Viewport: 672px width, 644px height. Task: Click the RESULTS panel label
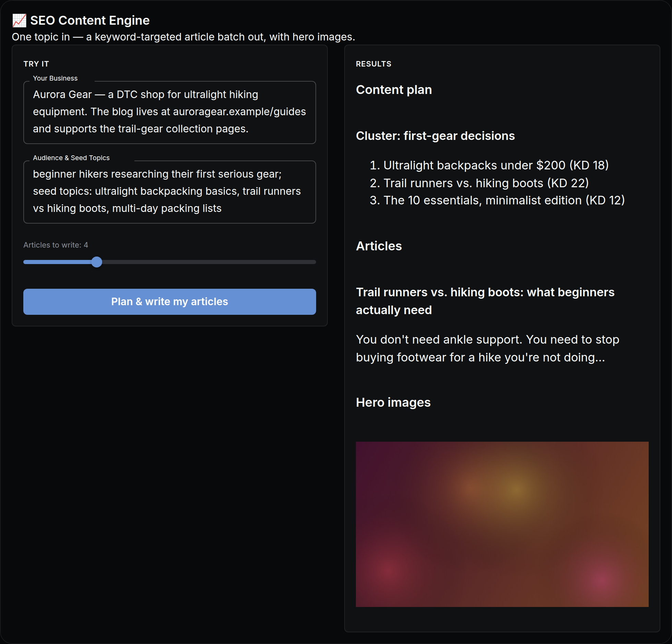pyautogui.click(x=373, y=64)
